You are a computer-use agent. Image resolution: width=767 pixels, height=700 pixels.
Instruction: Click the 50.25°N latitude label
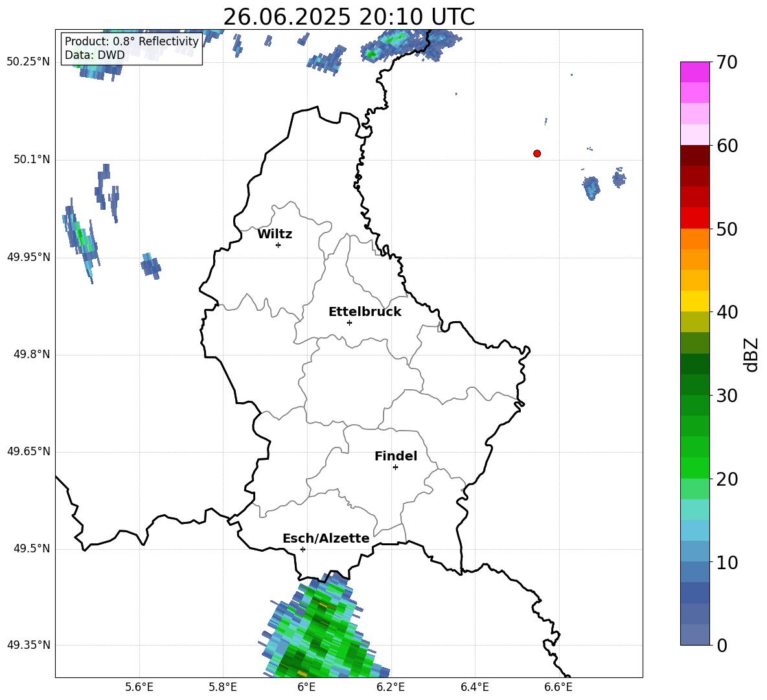tap(29, 62)
